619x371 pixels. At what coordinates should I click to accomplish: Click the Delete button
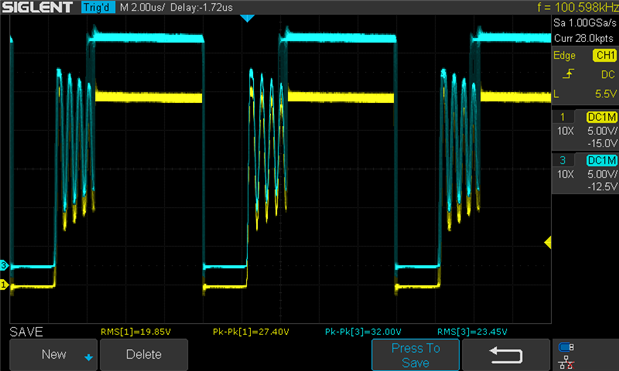(x=144, y=354)
